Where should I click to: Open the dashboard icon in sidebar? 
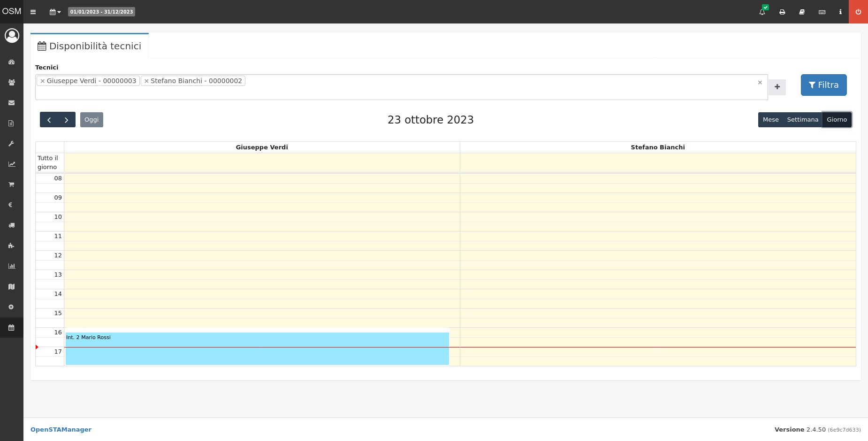(12, 62)
